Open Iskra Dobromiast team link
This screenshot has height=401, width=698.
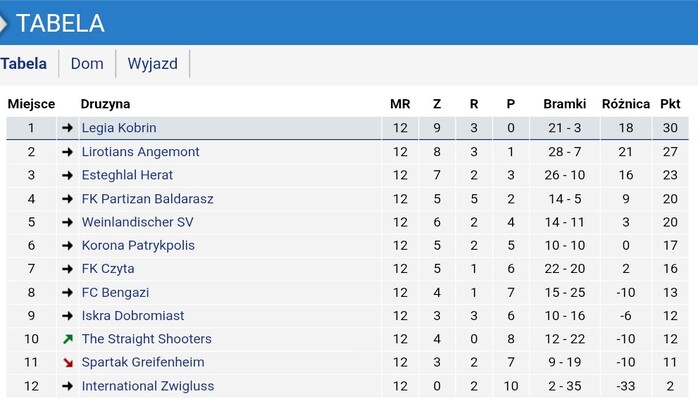[x=133, y=316]
